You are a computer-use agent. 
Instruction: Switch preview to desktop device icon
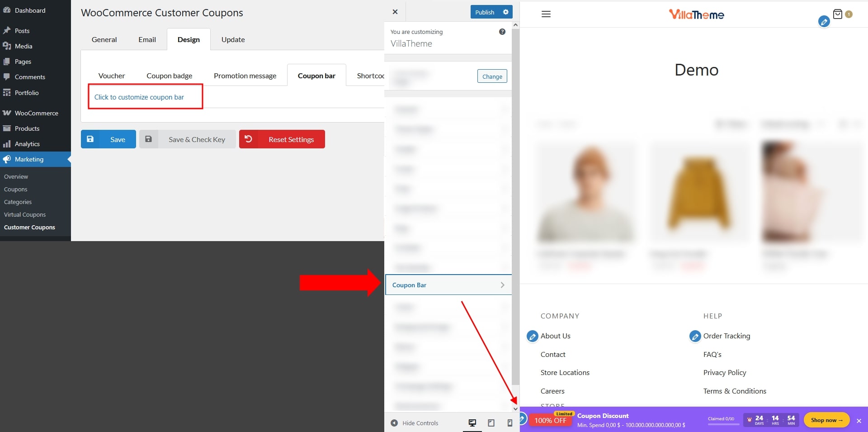coord(472,423)
